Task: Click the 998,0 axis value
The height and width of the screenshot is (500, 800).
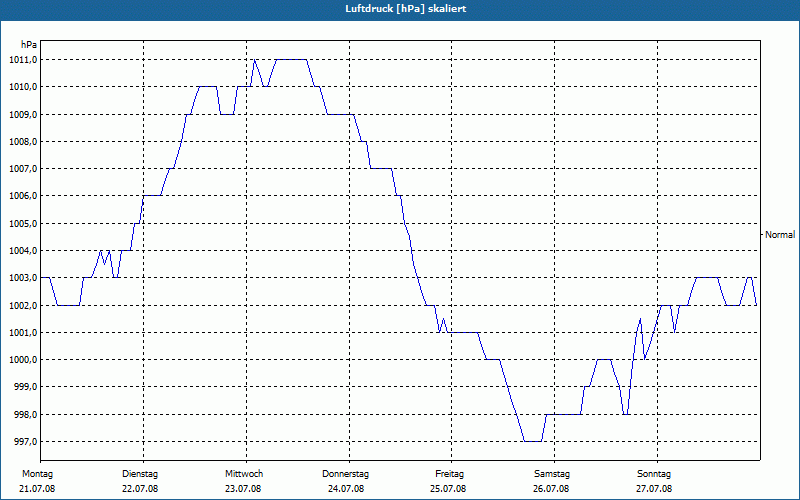Action: [x=25, y=414]
